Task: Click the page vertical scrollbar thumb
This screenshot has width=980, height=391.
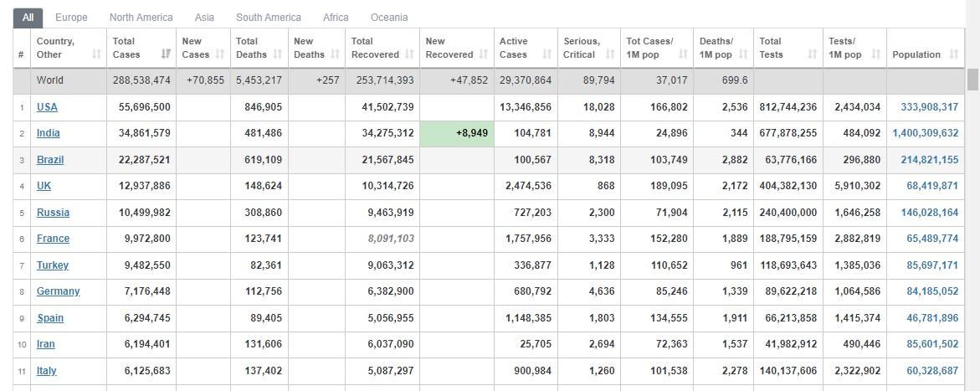Action: [x=973, y=80]
